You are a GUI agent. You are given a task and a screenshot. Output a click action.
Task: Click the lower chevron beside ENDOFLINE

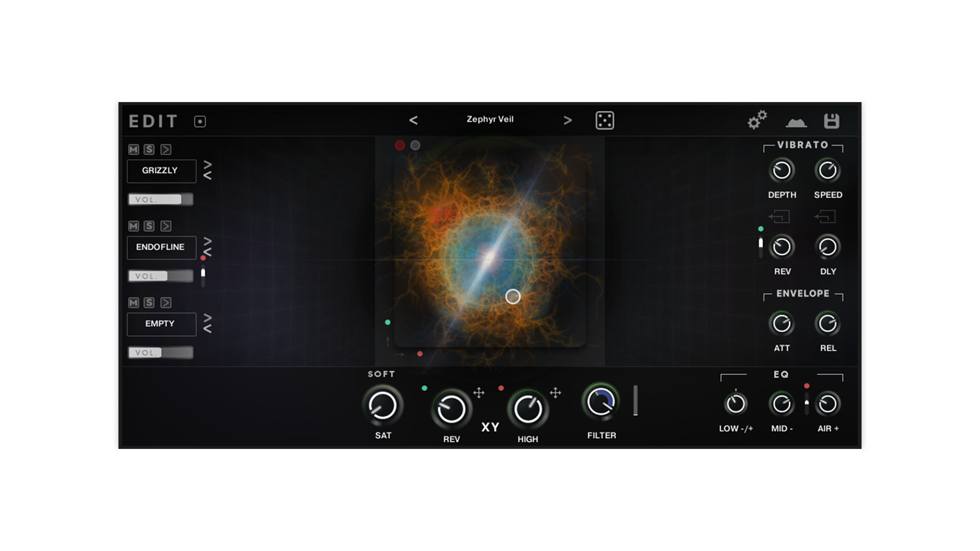(208, 252)
